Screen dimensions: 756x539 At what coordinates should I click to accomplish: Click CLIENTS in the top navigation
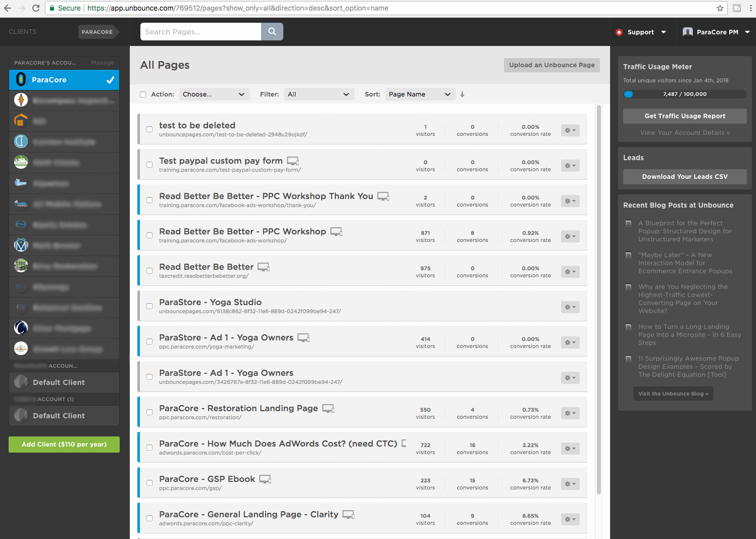[23, 32]
